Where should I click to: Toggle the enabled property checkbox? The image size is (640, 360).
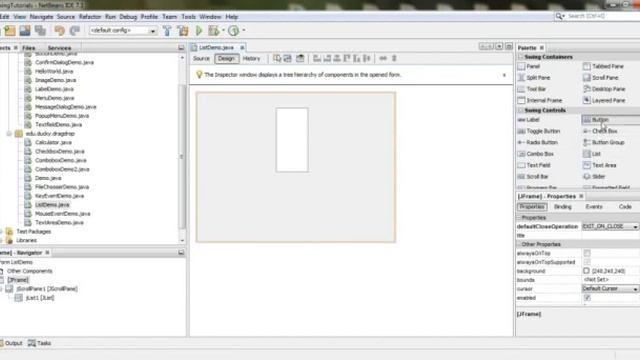(x=587, y=298)
